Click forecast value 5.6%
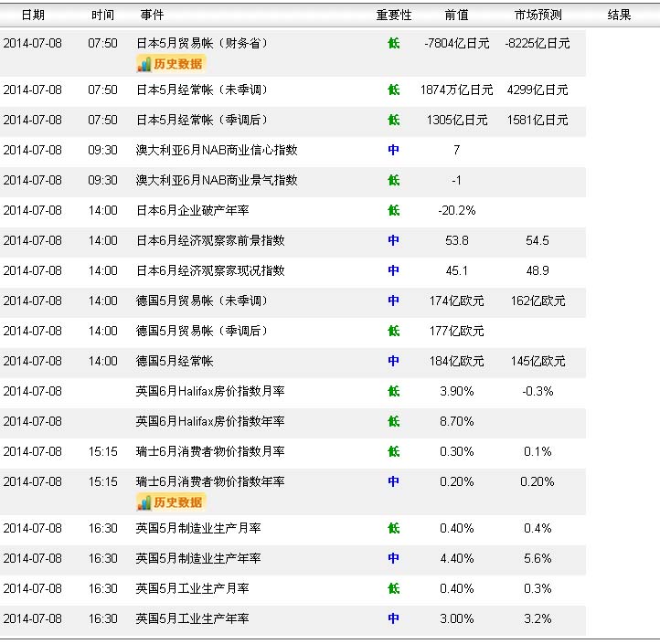 pyautogui.click(x=538, y=558)
